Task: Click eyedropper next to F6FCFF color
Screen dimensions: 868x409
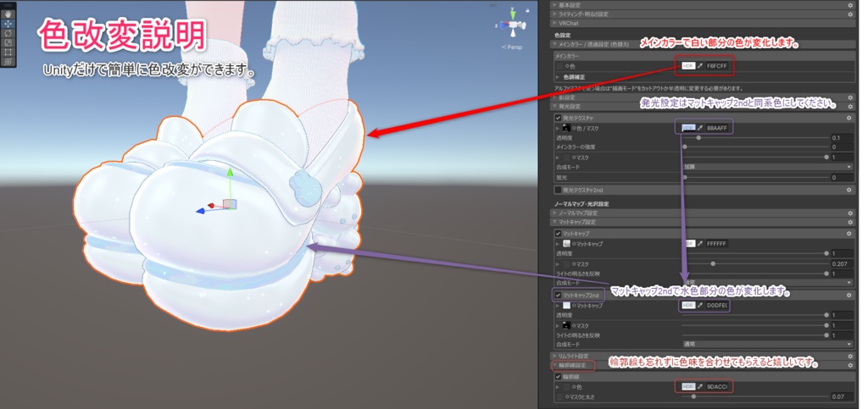Action: pos(700,66)
